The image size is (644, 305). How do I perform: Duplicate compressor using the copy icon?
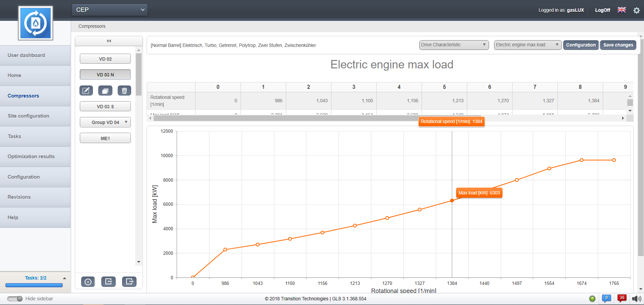tap(105, 90)
